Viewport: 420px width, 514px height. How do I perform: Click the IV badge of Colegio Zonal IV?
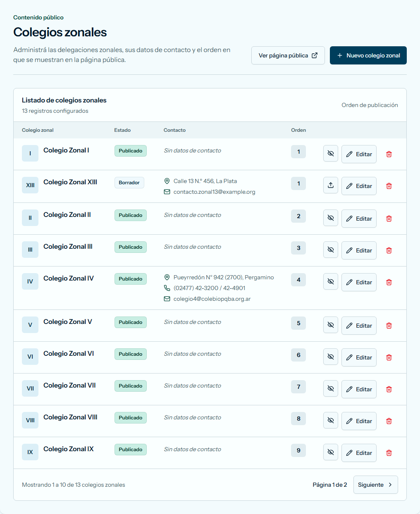tap(30, 281)
